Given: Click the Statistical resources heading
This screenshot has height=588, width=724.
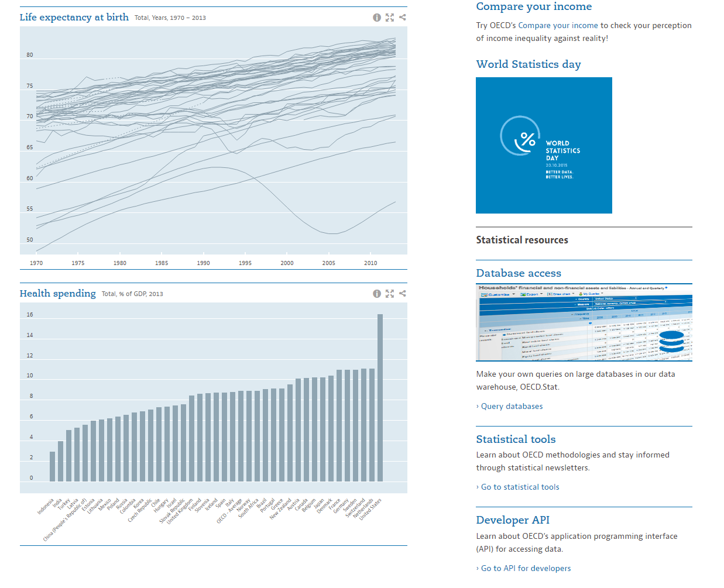Looking at the screenshot, I should tap(521, 240).
